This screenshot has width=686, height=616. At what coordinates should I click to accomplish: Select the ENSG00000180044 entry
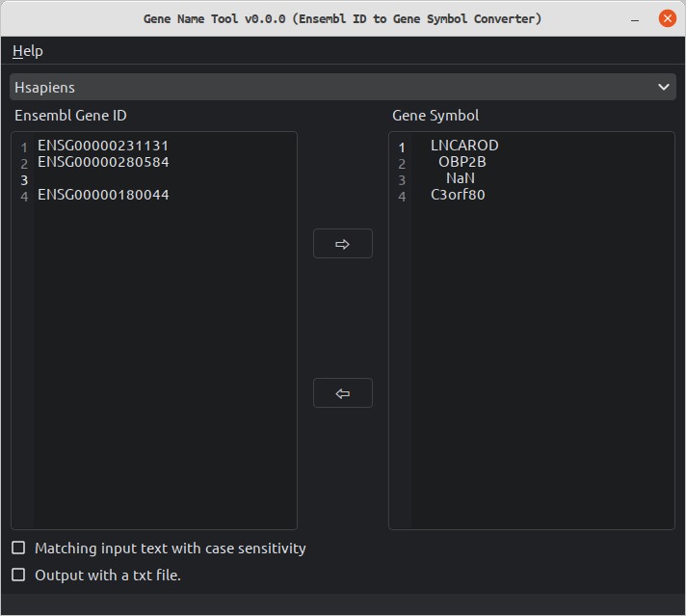(x=103, y=195)
